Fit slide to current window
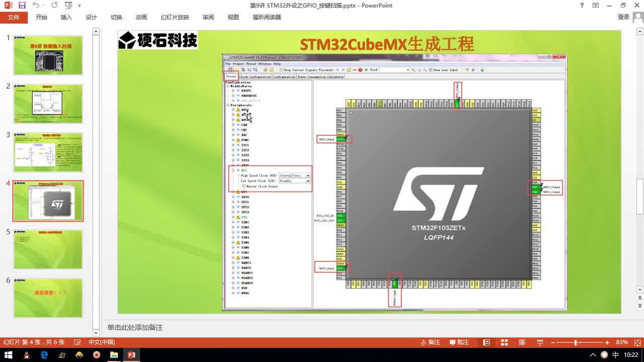This screenshot has height=362, width=644. [637, 342]
